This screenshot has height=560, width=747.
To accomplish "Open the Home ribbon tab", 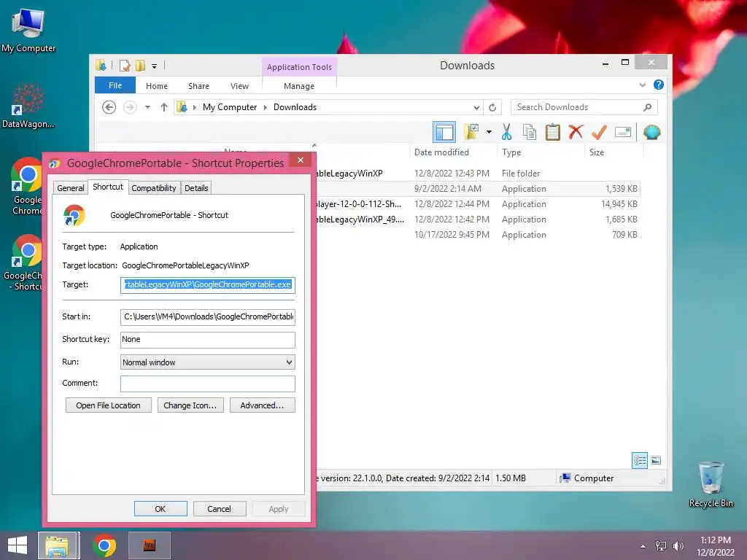I will [x=157, y=86].
